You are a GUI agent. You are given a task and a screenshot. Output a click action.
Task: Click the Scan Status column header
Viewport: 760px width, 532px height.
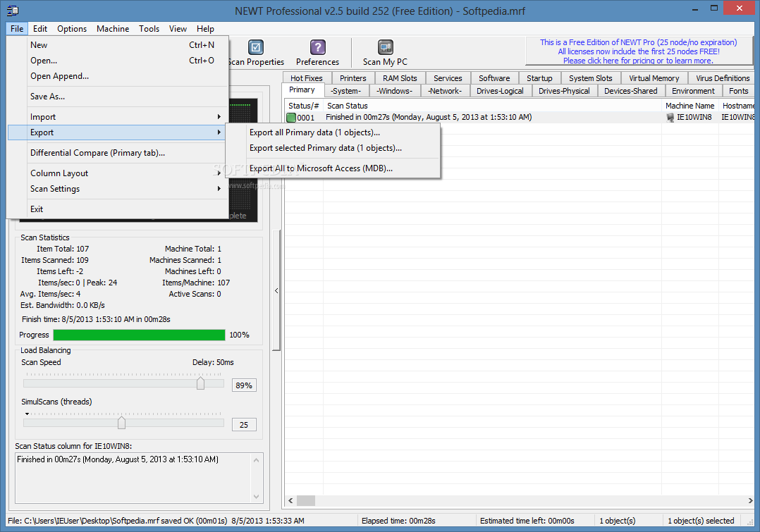[x=492, y=106]
